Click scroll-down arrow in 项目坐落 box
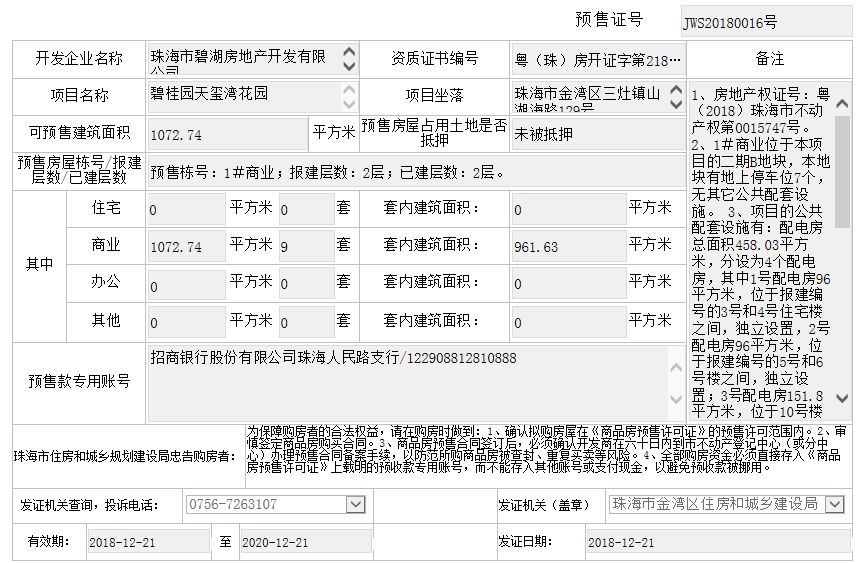Viewport: 864px width, 563px height. pos(676,106)
